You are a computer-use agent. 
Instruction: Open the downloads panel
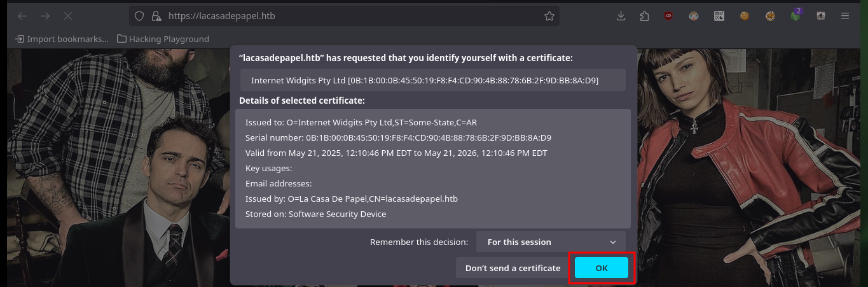pyautogui.click(x=621, y=16)
